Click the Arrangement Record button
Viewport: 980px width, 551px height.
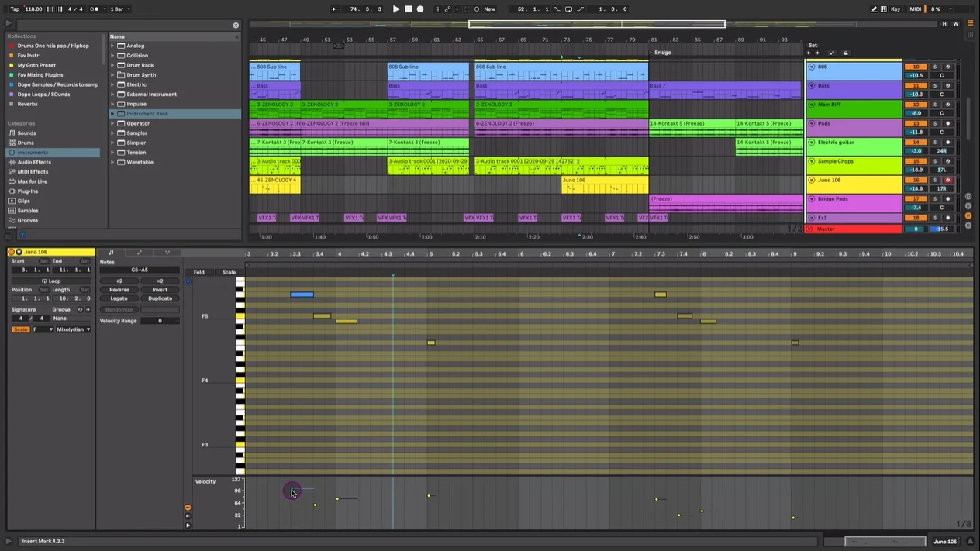click(x=420, y=9)
